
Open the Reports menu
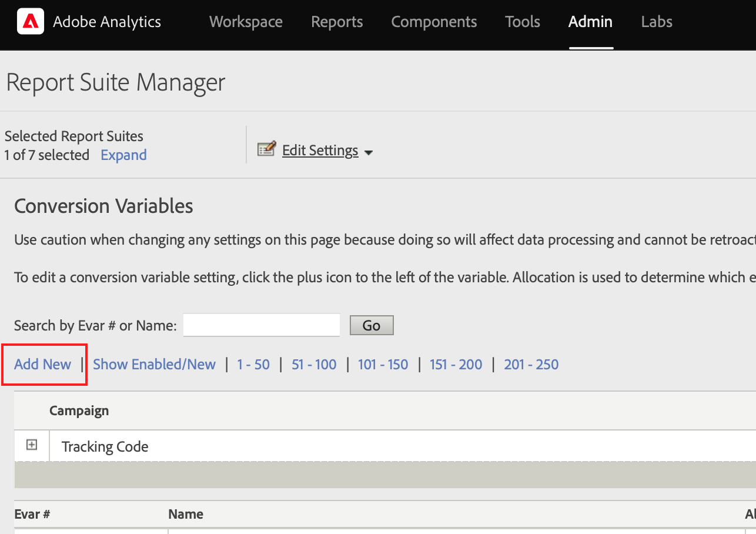337,22
